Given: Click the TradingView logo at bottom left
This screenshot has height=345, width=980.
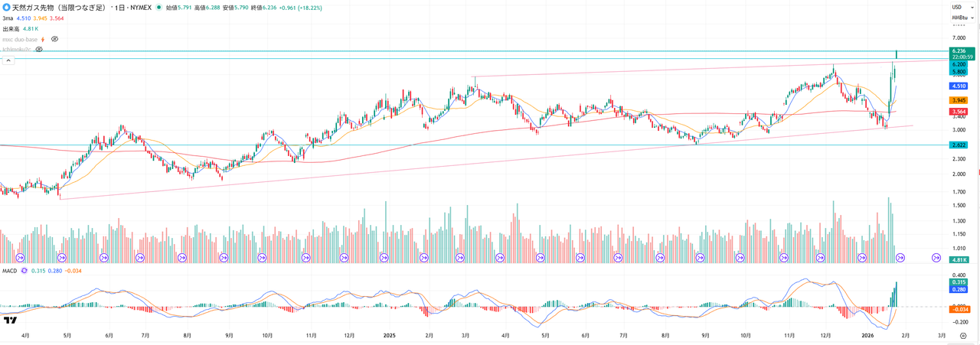Looking at the screenshot, I should pos(11,320).
